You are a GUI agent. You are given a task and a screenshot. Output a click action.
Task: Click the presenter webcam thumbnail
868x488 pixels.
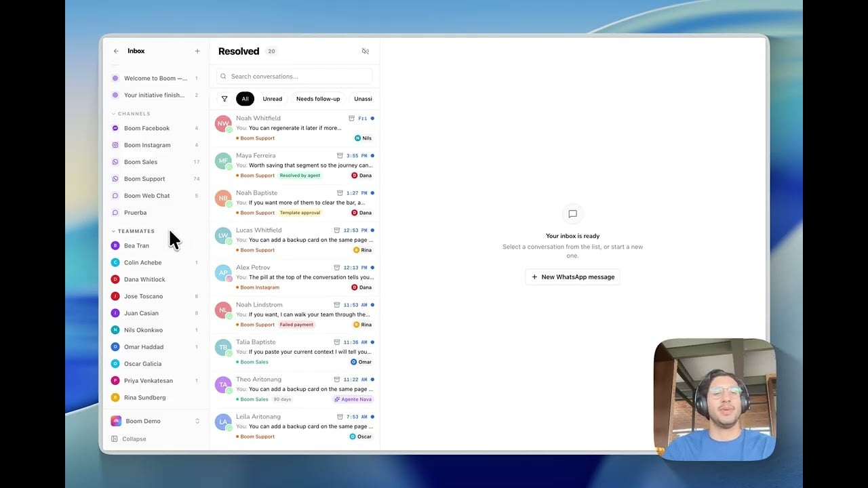click(x=714, y=400)
